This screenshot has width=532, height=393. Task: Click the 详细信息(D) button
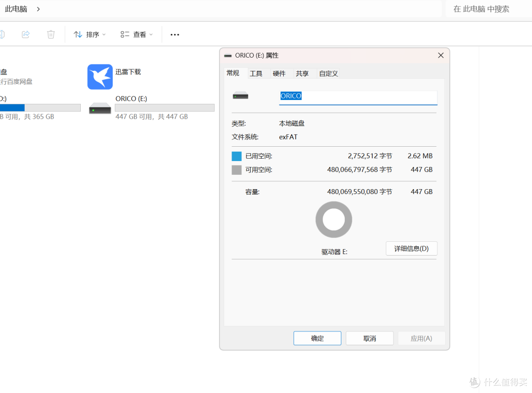[411, 249]
